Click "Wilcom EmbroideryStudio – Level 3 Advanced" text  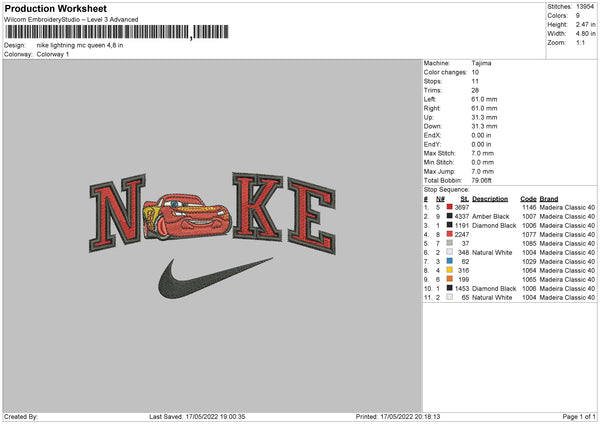[x=71, y=20]
